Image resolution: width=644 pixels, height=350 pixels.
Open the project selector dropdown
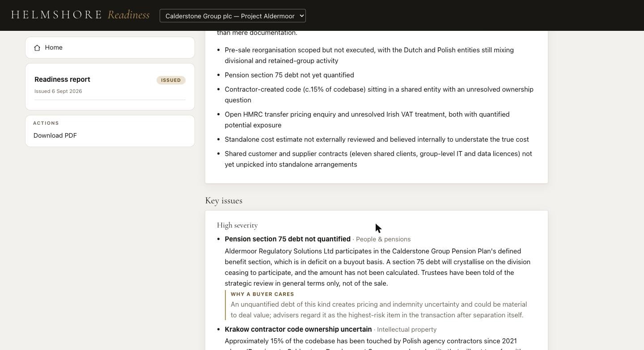click(x=233, y=16)
